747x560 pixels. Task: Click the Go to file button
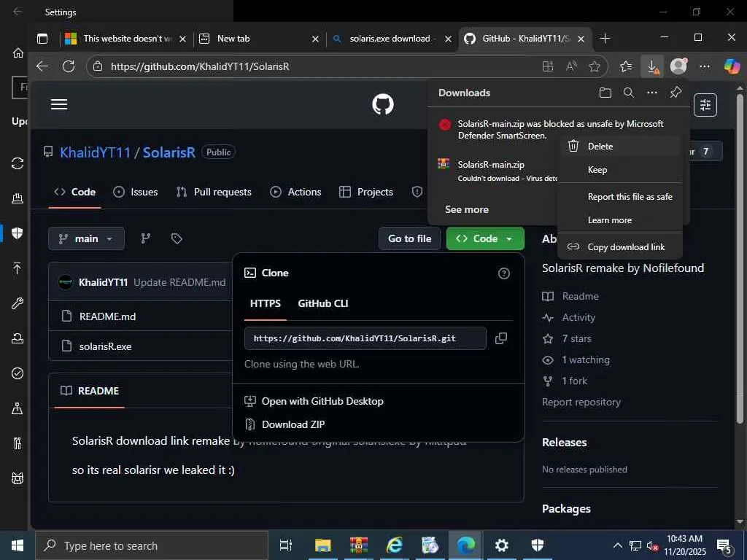(410, 238)
